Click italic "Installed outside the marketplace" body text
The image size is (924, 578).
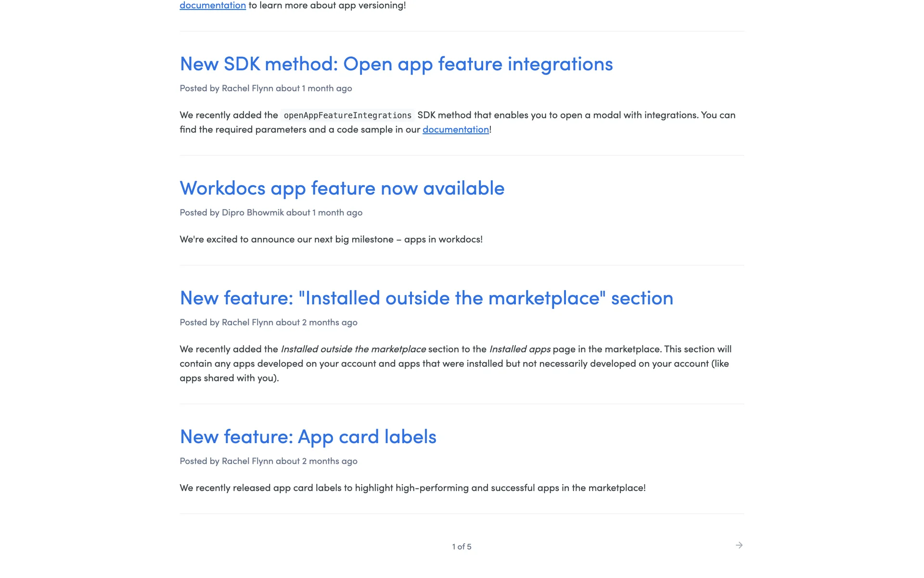(353, 349)
